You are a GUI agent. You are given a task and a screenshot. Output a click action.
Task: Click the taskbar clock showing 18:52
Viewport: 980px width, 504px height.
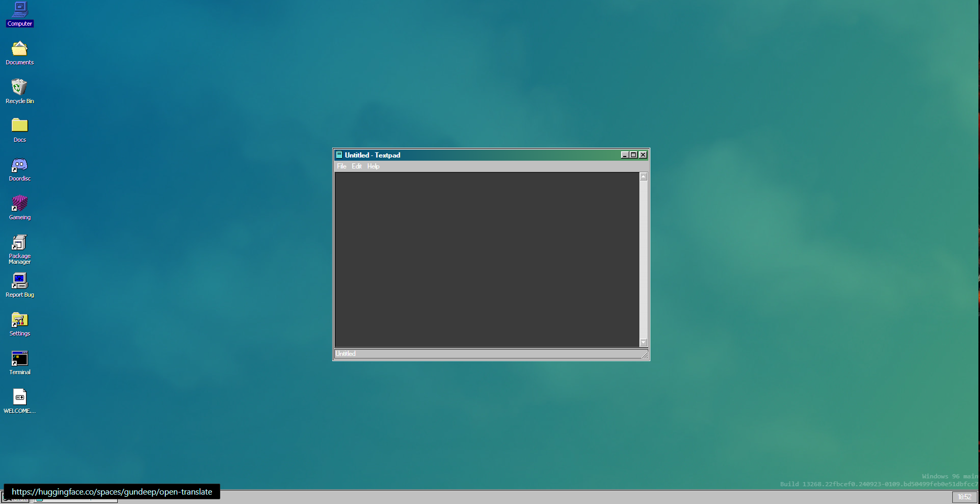(964, 497)
